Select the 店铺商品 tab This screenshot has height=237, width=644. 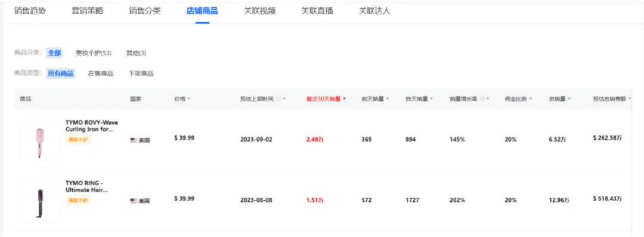[x=203, y=11]
